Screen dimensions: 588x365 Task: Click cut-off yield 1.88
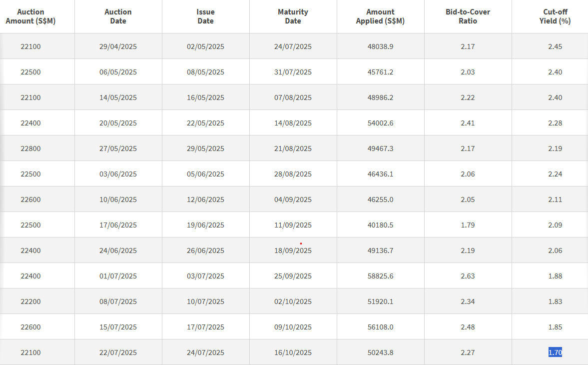tap(555, 276)
